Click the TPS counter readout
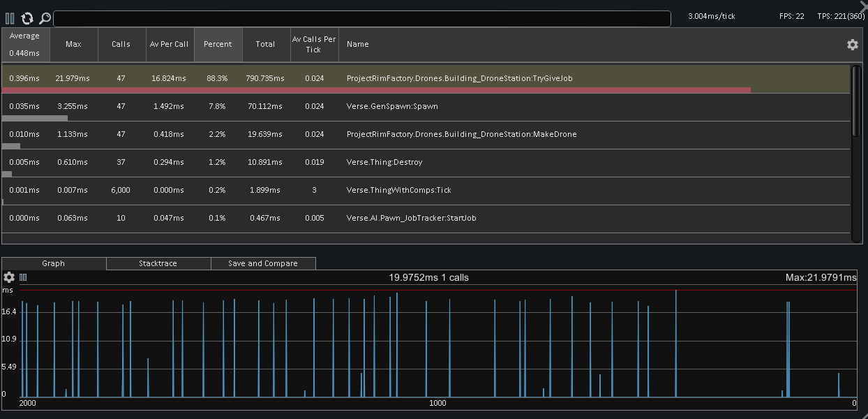 [x=839, y=15]
